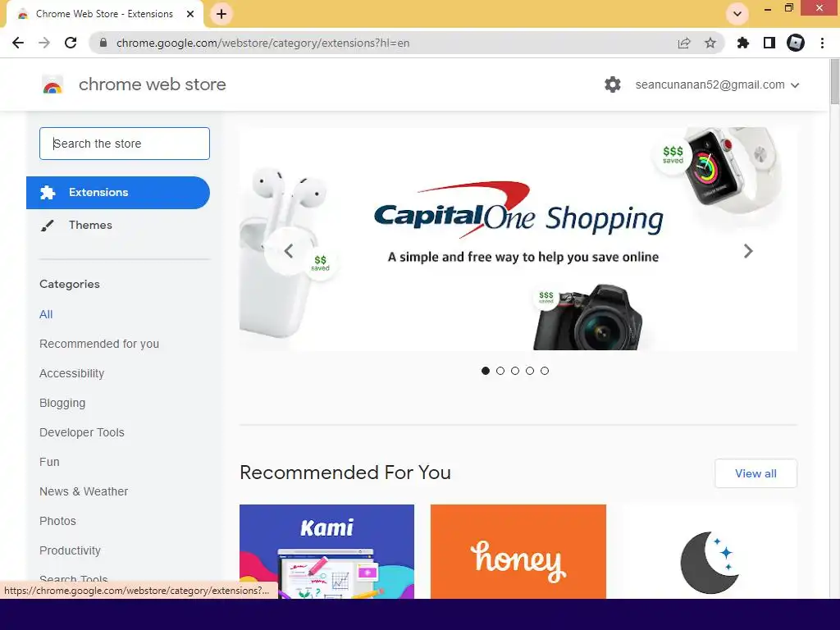Open the Capital One Shopping banner
The width and height of the screenshot is (840, 630).
pyautogui.click(x=518, y=239)
